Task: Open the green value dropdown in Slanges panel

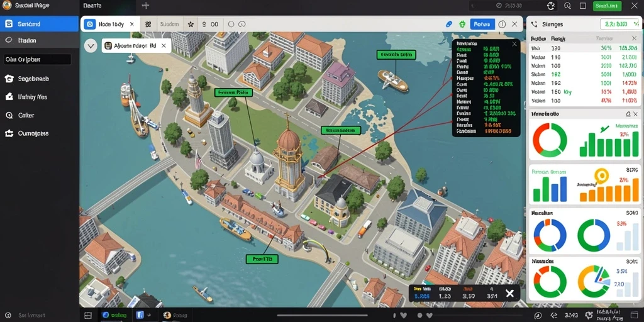Action: click(x=619, y=25)
